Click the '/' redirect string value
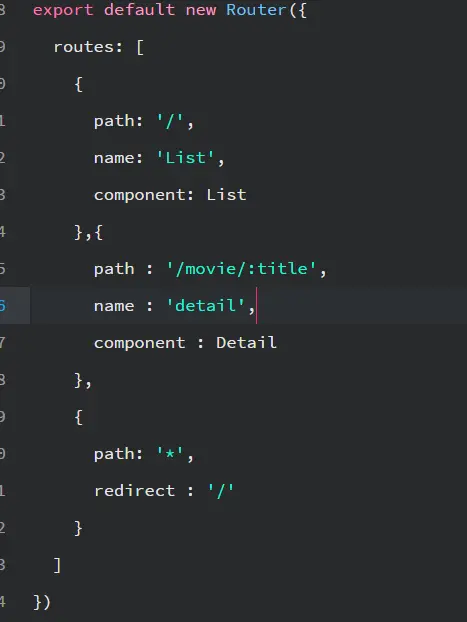Screen dimensions: 467x622 click(x=221, y=491)
